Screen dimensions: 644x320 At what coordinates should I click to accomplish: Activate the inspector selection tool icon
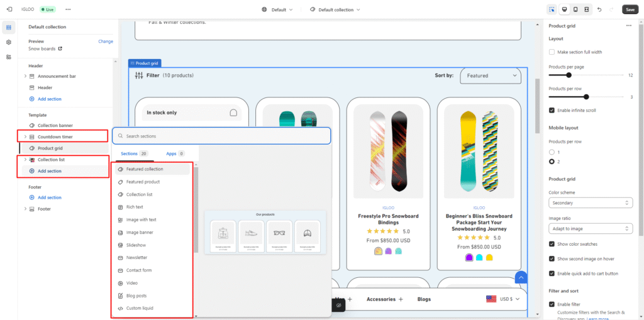(x=552, y=9)
